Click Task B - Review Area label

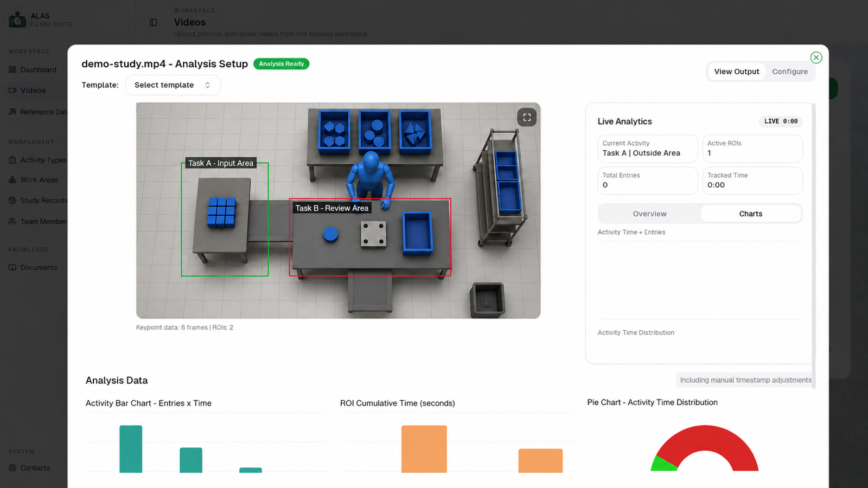[x=331, y=208]
